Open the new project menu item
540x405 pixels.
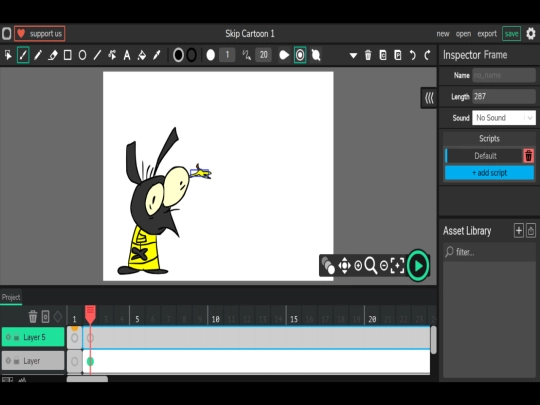pyautogui.click(x=443, y=34)
